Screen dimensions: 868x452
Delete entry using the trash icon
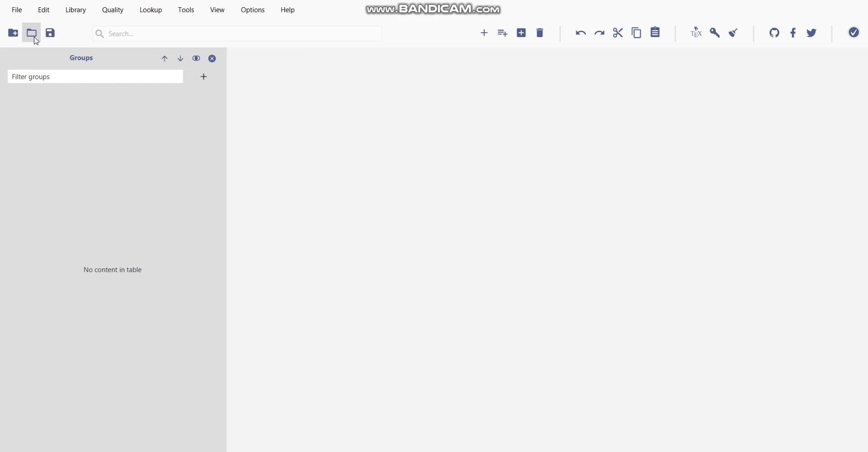pos(540,33)
